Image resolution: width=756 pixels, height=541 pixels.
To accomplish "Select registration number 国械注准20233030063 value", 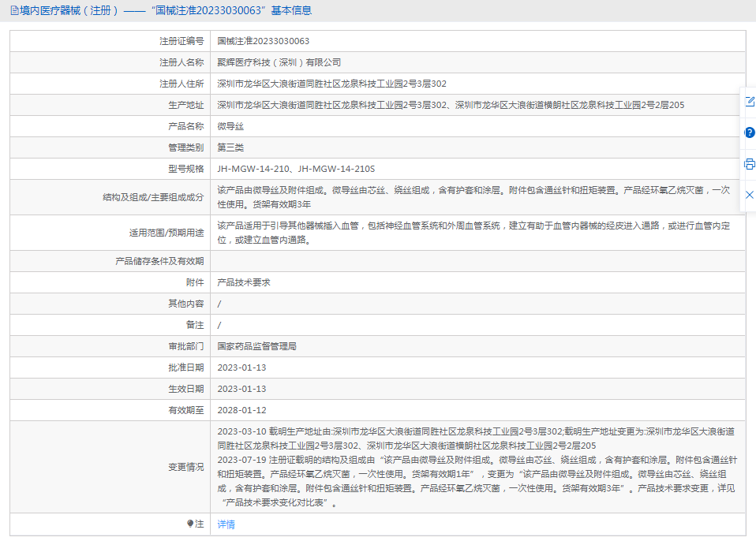I will tap(264, 41).
